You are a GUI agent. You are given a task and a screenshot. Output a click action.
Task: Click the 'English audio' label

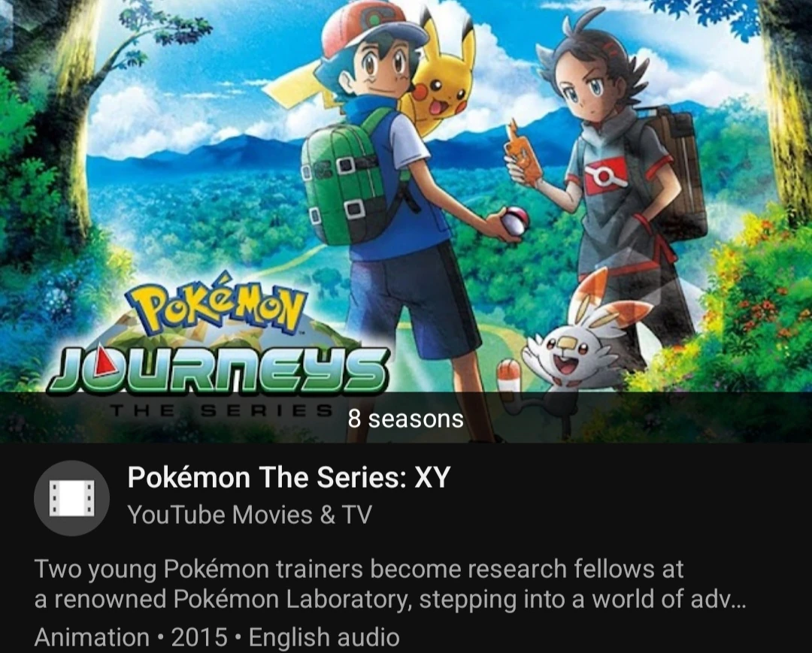tap(324, 637)
